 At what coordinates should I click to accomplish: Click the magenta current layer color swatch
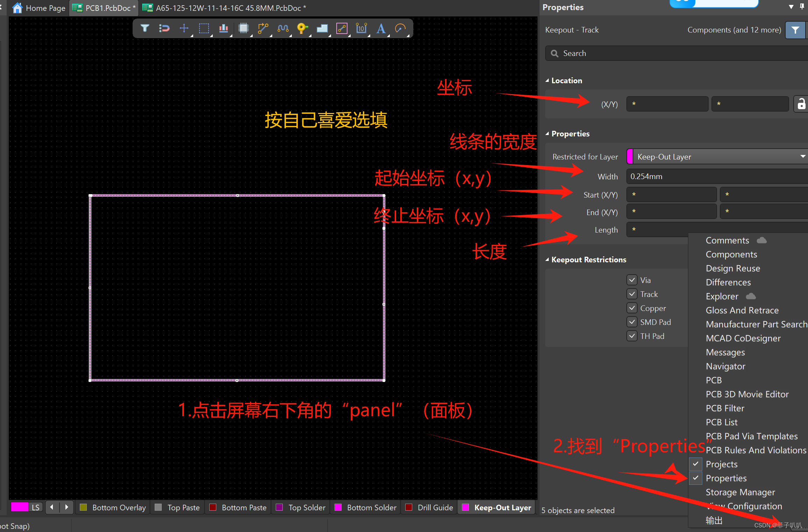19,507
